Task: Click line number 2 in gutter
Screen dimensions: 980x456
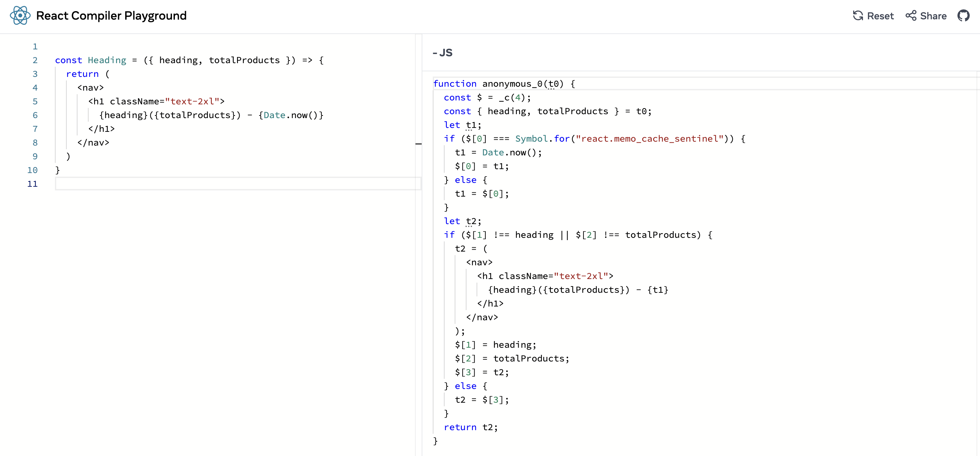Action: [35, 60]
